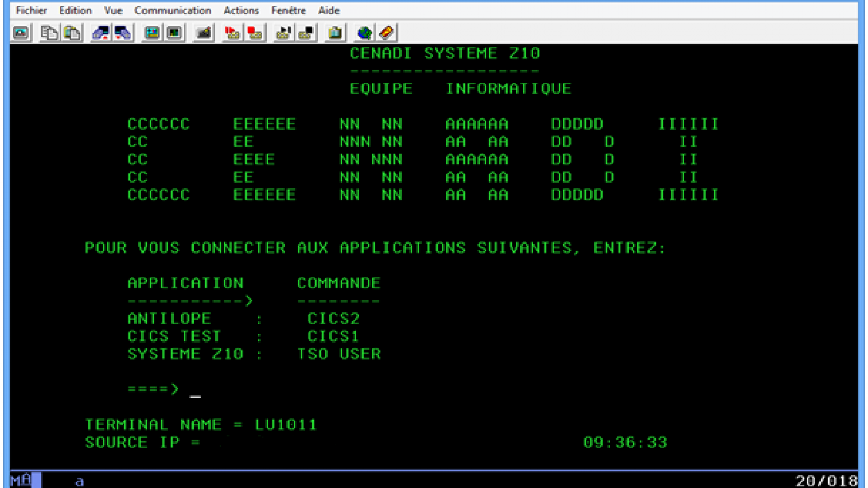Click the globe support icon

(365, 33)
